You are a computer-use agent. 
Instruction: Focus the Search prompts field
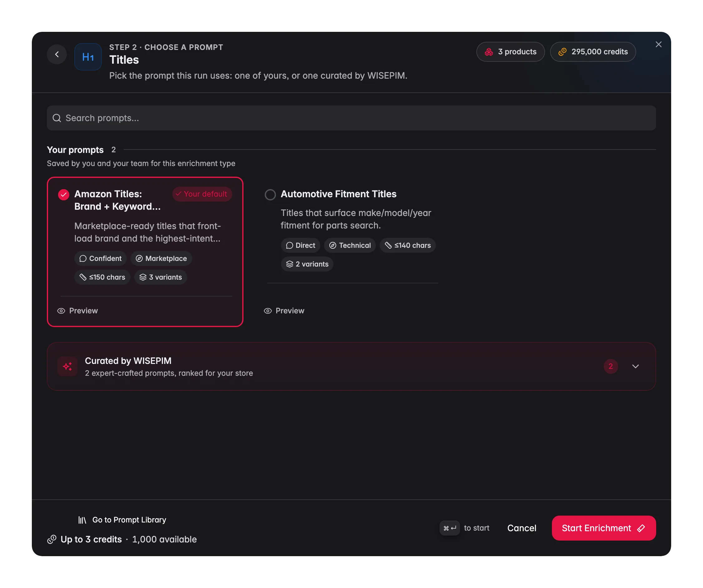[351, 118]
